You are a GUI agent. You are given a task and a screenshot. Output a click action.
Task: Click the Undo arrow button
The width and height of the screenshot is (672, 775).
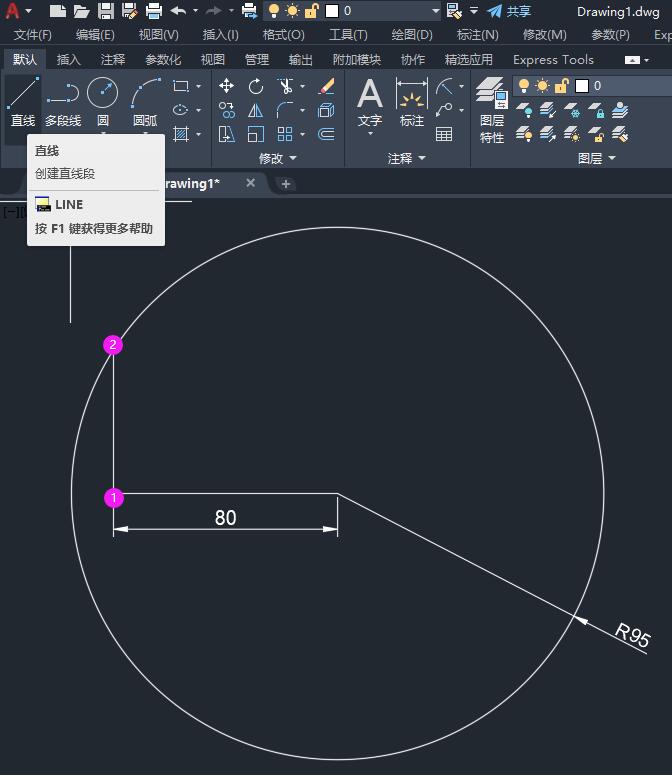click(x=178, y=11)
